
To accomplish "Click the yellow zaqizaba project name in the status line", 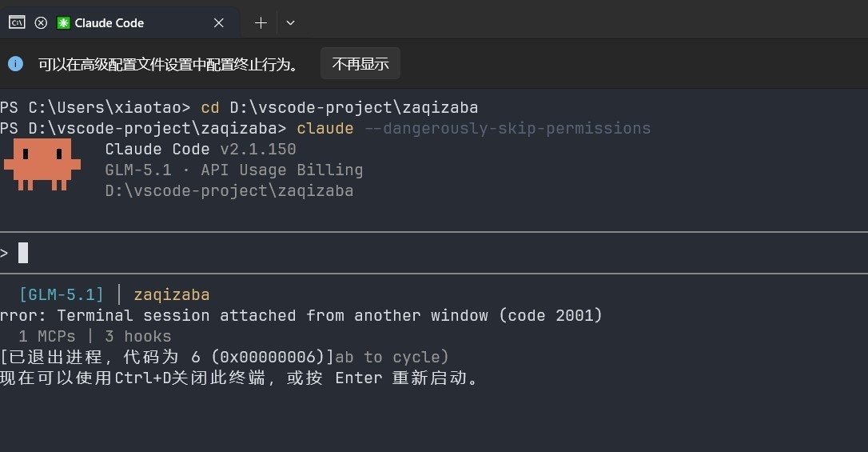I will coord(172,294).
